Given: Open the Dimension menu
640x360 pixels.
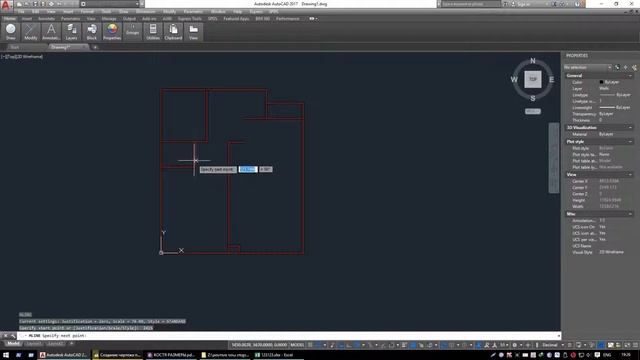Looking at the screenshot, I should pyautogui.click(x=146, y=12).
